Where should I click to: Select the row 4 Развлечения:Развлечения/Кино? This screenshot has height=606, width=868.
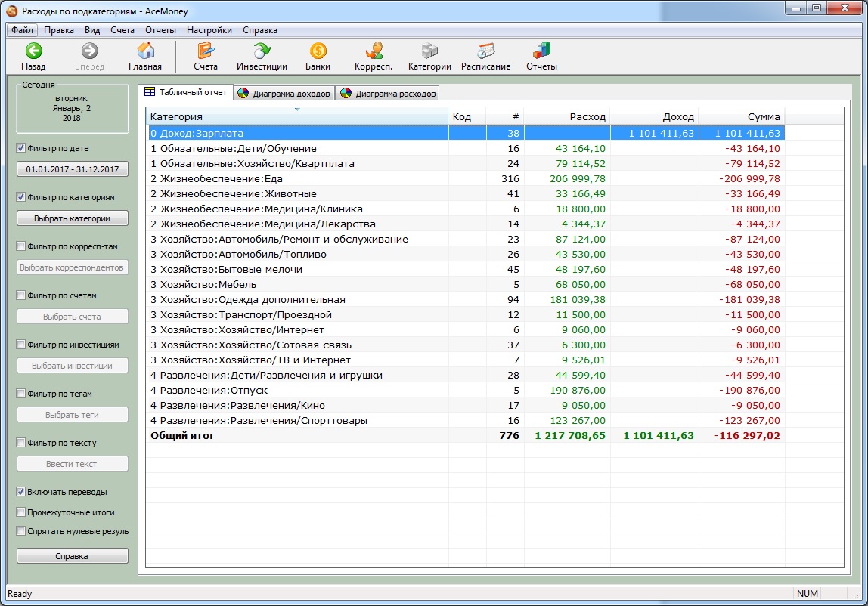pos(466,406)
